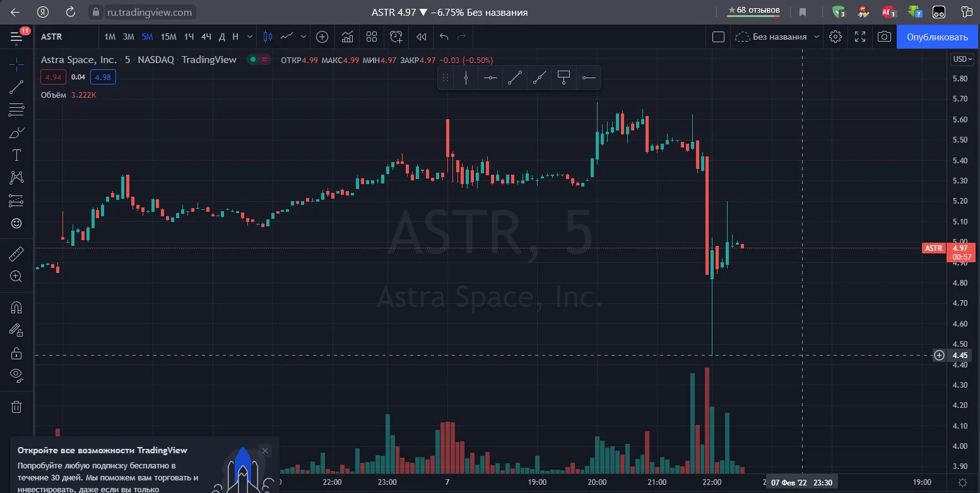Click the compare or add symbol button
The height and width of the screenshot is (493, 980).
[x=322, y=37]
